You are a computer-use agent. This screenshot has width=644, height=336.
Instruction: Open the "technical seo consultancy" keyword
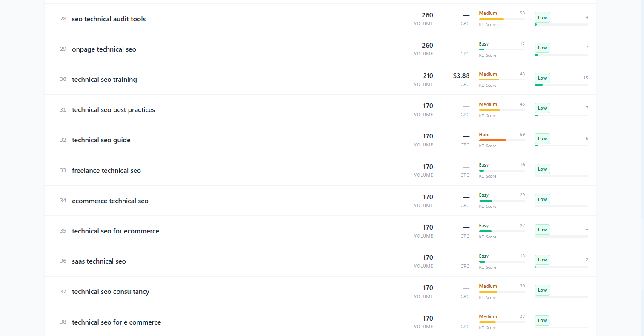110,292
